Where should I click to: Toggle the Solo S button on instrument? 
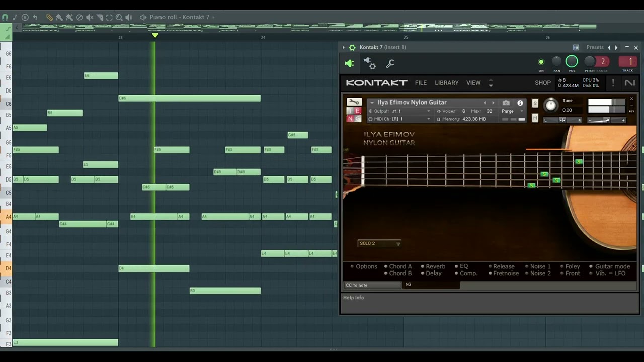click(x=535, y=103)
